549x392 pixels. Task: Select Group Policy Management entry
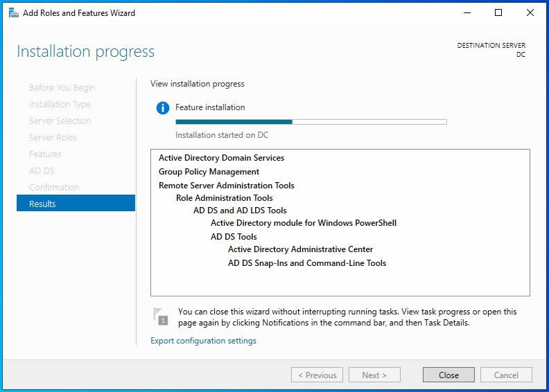(209, 172)
